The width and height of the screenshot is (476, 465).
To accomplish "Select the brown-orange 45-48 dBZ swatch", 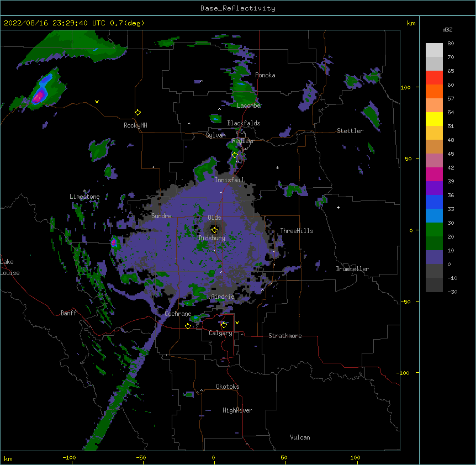I will click(x=434, y=146).
